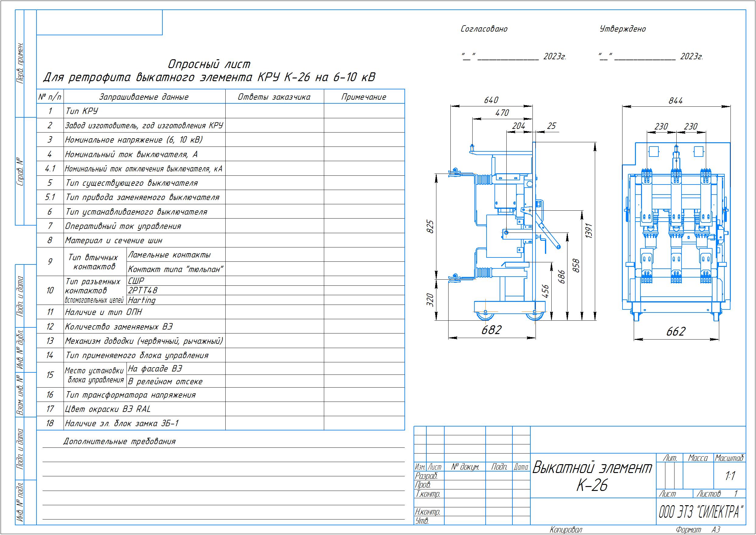Viewport: 756px width, 535px height.
Task: Select the 844 width dimension on front view
Action: click(676, 101)
